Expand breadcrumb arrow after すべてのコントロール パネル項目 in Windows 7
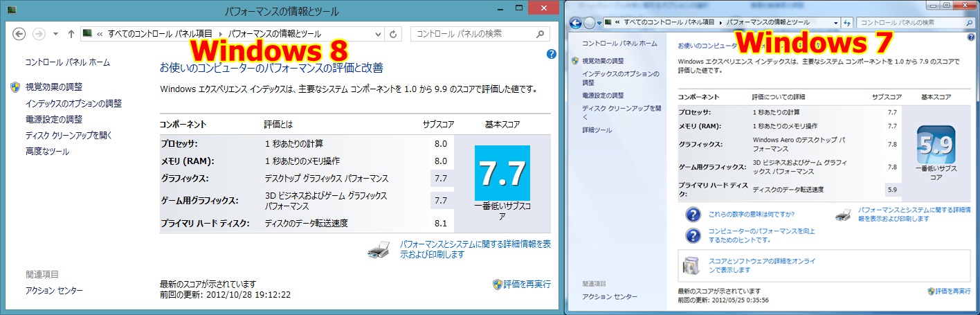Image resolution: width=980 pixels, height=315 pixels. point(720,23)
